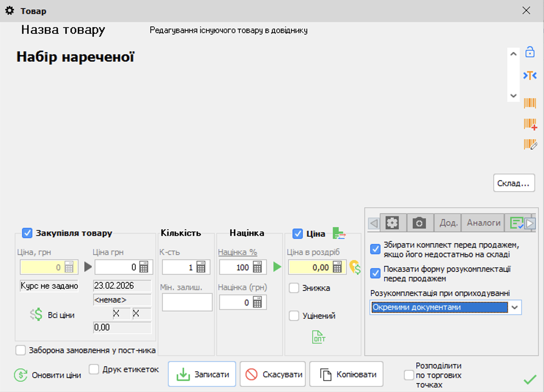The image size is (544, 392).
Task: Uncheck the Закупівля товару checkbox
Action: (x=27, y=233)
